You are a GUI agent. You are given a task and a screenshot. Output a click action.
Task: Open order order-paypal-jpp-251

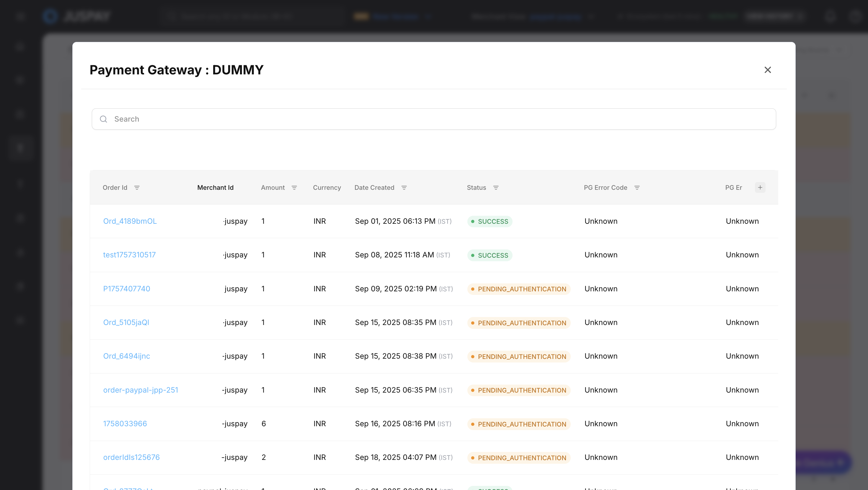pos(141,390)
